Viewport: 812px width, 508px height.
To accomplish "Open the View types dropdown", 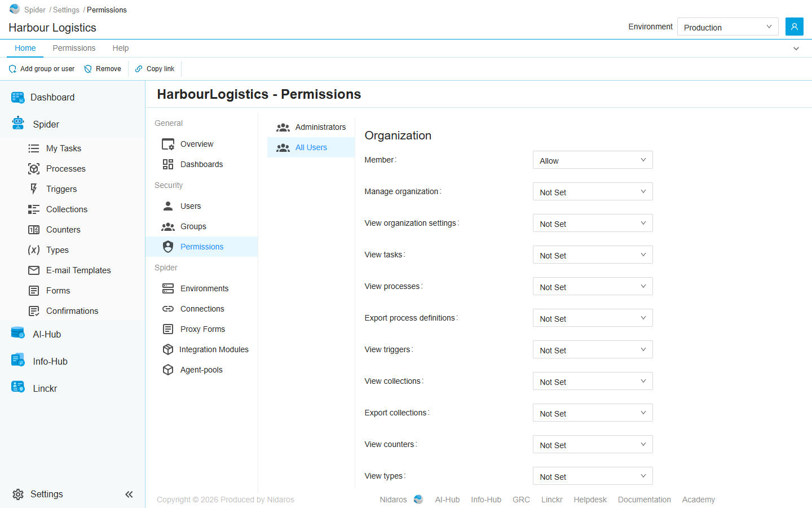I will coord(593,476).
